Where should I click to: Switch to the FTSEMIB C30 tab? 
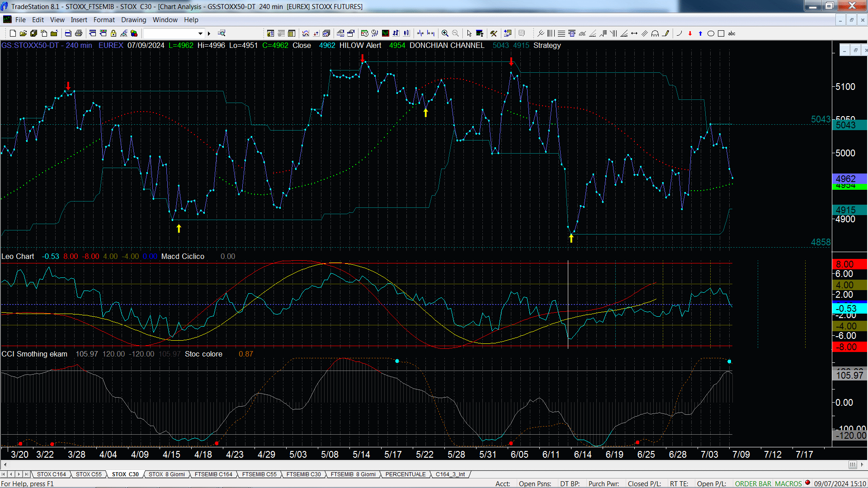tap(304, 474)
